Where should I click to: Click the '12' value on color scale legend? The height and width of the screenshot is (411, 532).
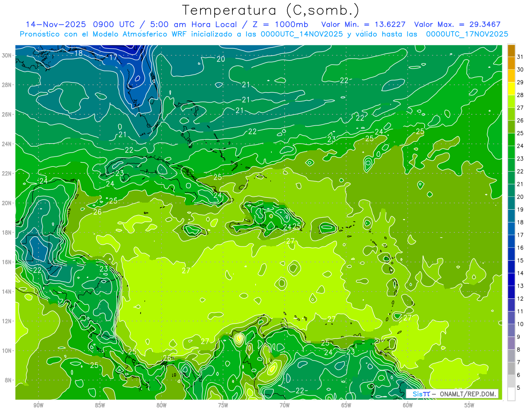[520, 299]
